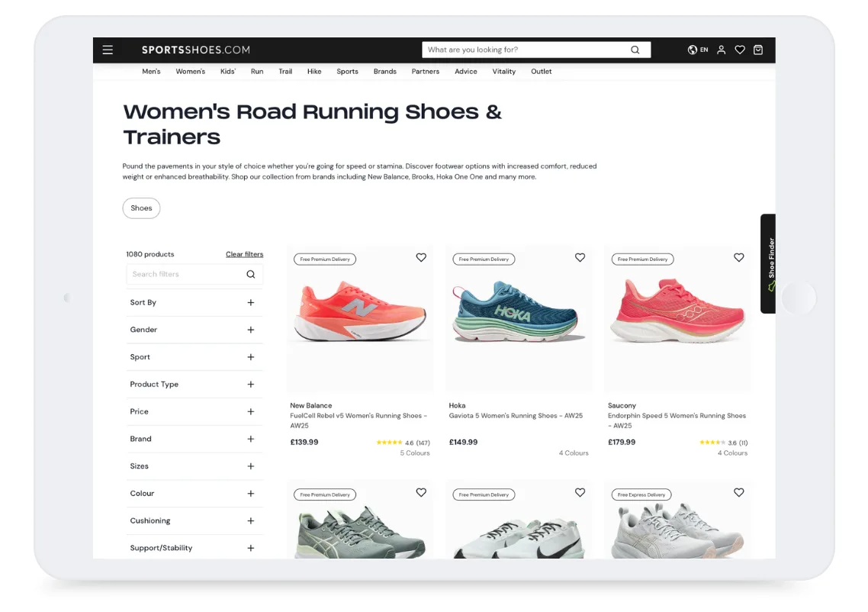This screenshot has width=868, height=612.
Task: Click the SPORTSSHOES.COM logo
Action: click(196, 50)
